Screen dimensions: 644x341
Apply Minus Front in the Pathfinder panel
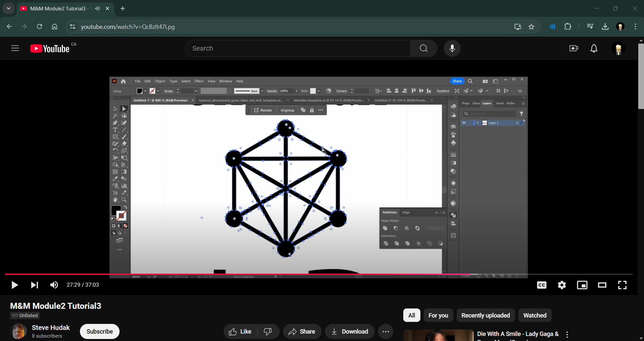coord(396,228)
